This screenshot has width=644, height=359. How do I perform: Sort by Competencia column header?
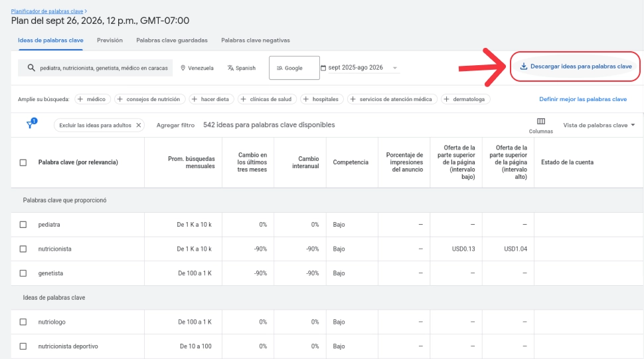pyautogui.click(x=351, y=162)
